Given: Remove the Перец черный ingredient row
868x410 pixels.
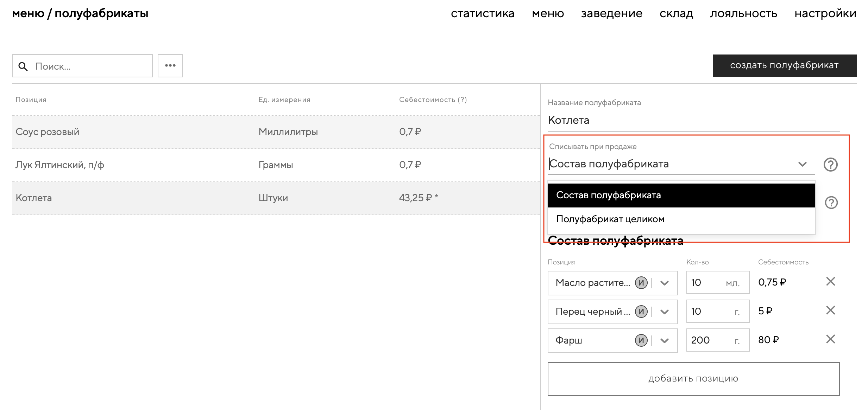Looking at the screenshot, I should pos(830,310).
